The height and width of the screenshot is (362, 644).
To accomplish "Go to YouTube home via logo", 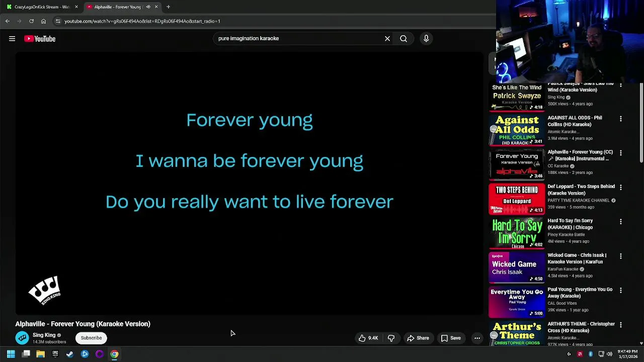I will click(40, 39).
